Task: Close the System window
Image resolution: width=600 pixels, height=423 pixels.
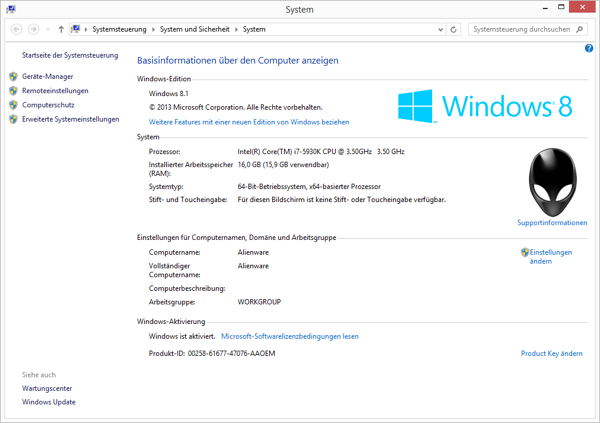Action: click(x=582, y=7)
